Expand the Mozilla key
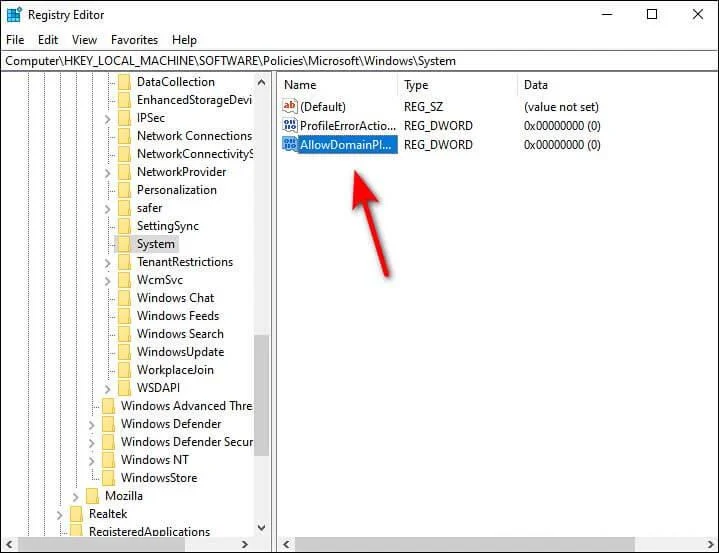The height and width of the screenshot is (553, 719). (x=75, y=497)
